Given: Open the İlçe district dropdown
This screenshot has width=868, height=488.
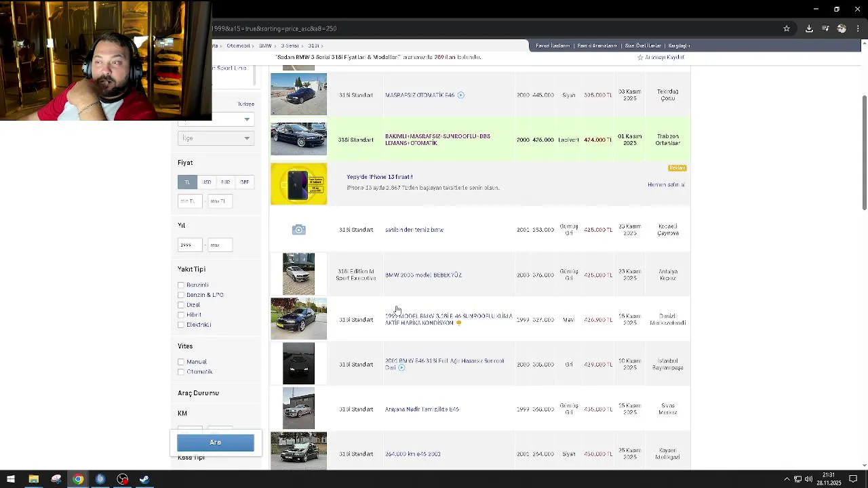Looking at the screenshot, I should [x=216, y=138].
